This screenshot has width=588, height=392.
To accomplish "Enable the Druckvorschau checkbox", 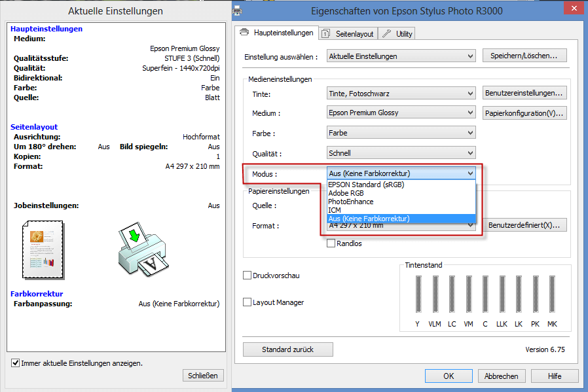I will 247,276.
